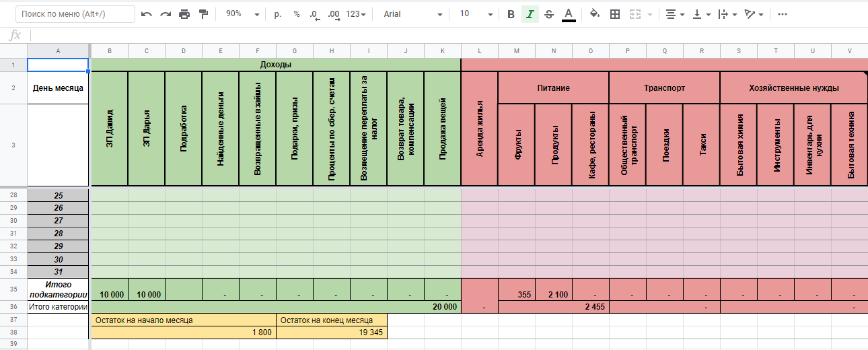Open the fill color bucket tool

point(594,14)
